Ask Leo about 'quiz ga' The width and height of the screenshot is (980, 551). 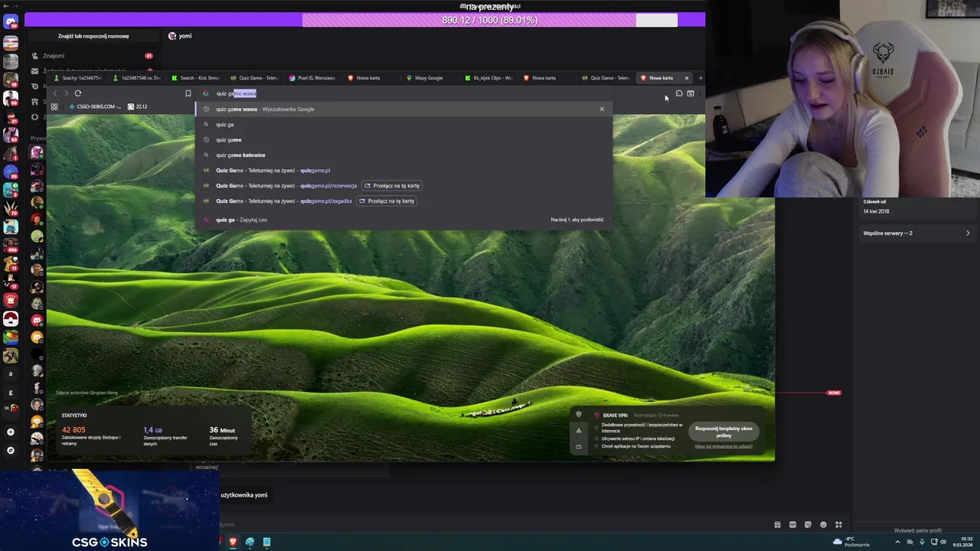coord(403,220)
